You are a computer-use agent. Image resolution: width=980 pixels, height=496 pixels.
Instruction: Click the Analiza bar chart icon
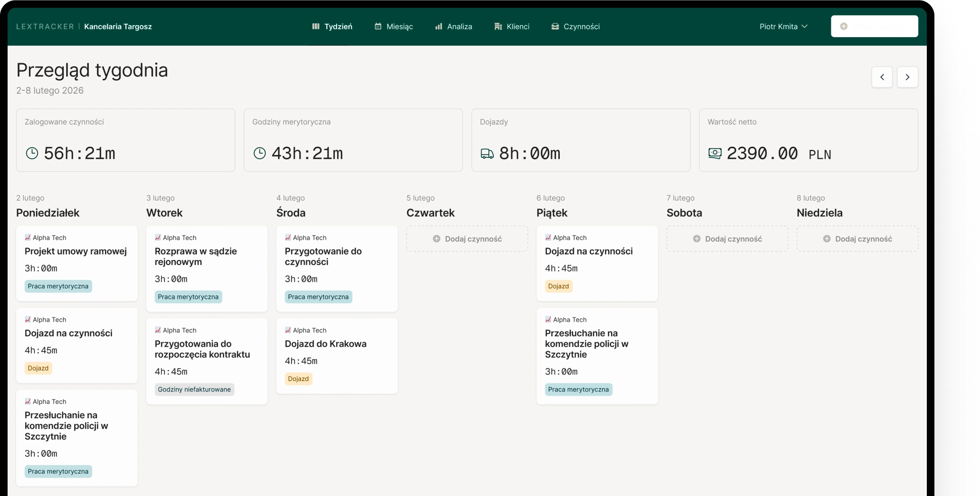tap(439, 27)
